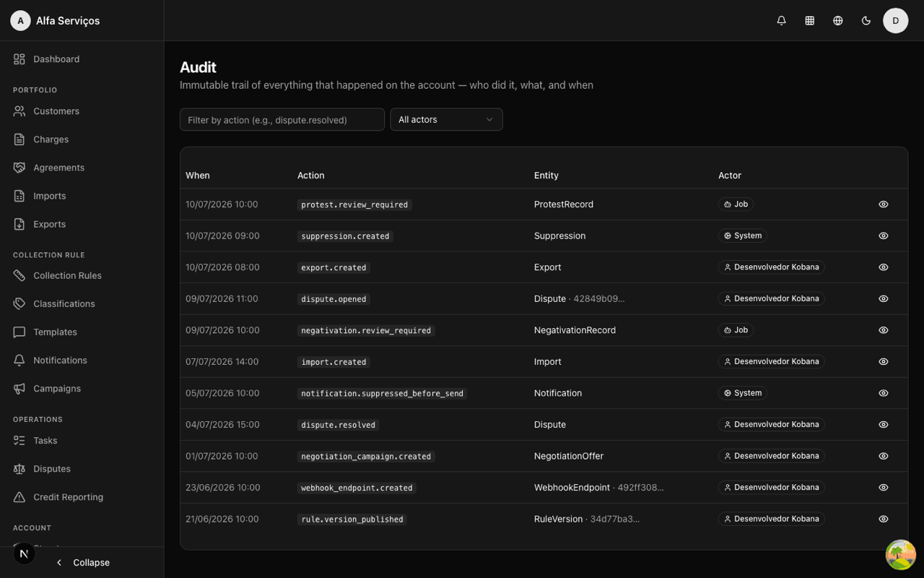This screenshot has width=924, height=578.
Task: View details of dispute.opened entry
Action: [x=884, y=298]
